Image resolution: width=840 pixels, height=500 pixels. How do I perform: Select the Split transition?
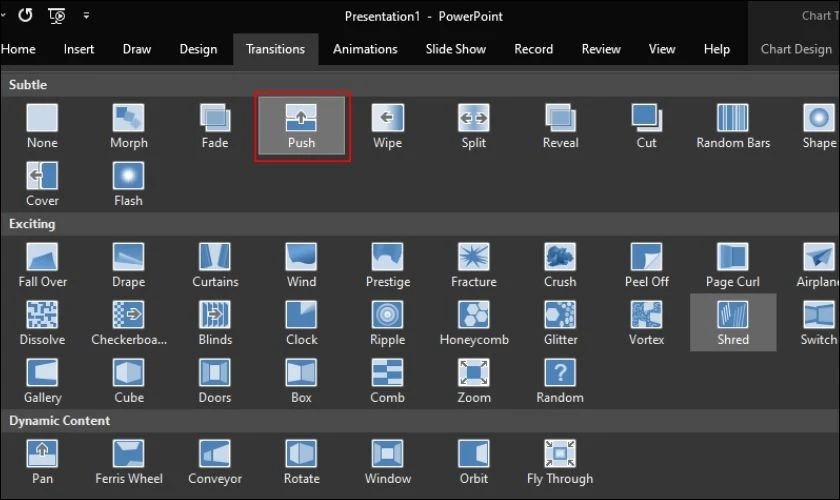tap(474, 126)
